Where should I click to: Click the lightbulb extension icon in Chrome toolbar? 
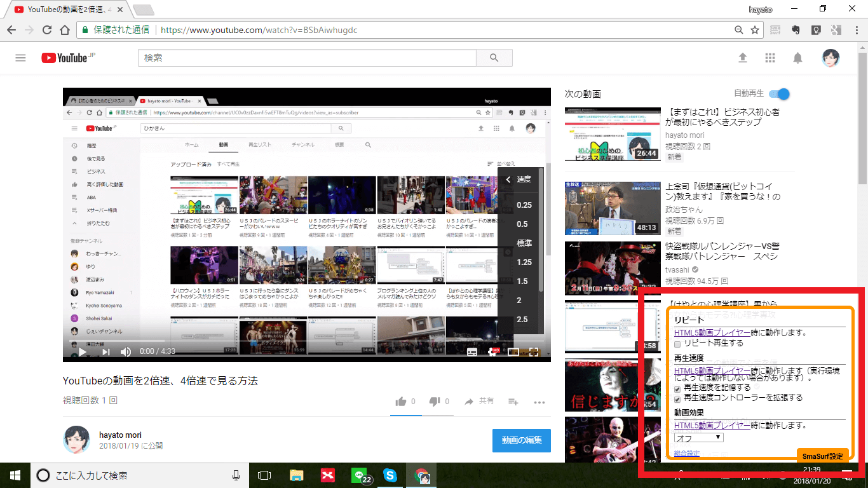[x=817, y=30]
